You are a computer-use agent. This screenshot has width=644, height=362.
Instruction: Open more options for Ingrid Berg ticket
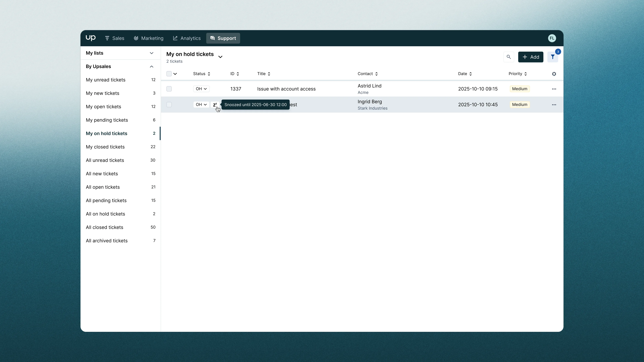coord(554,105)
